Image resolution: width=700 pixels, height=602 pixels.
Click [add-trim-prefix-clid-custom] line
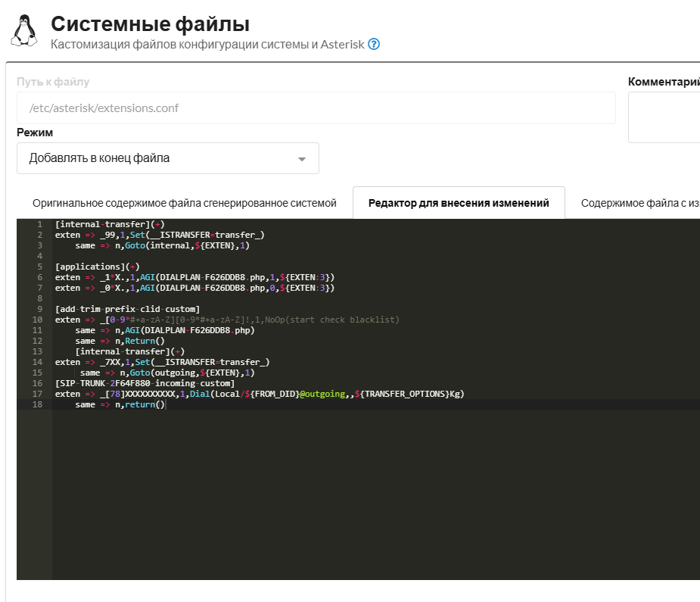(x=127, y=309)
